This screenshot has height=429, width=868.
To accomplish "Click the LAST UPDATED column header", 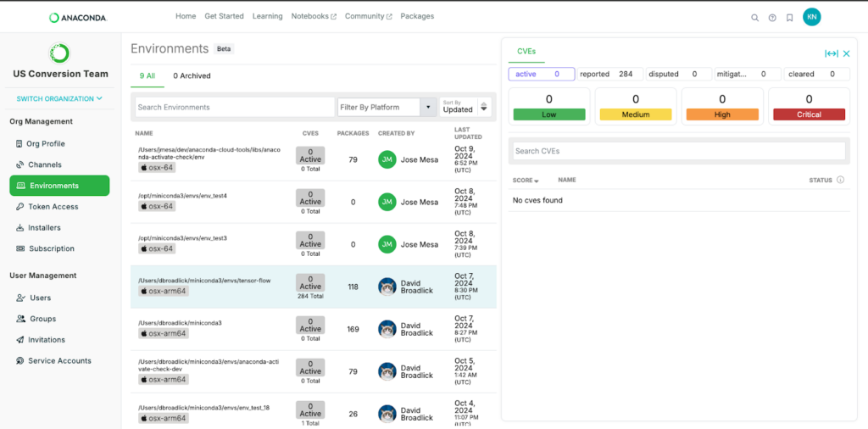I will (x=468, y=133).
